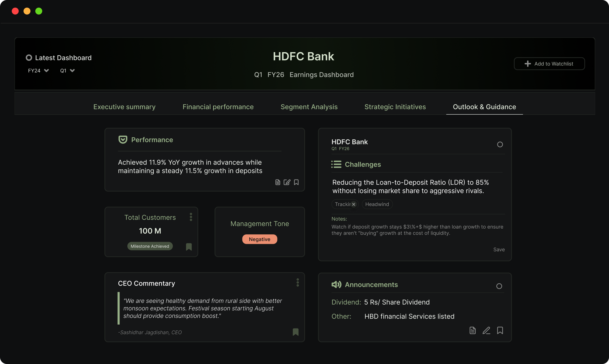Open the Total Customers options menu
This screenshot has height=364, width=609.
(x=191, y=217)
